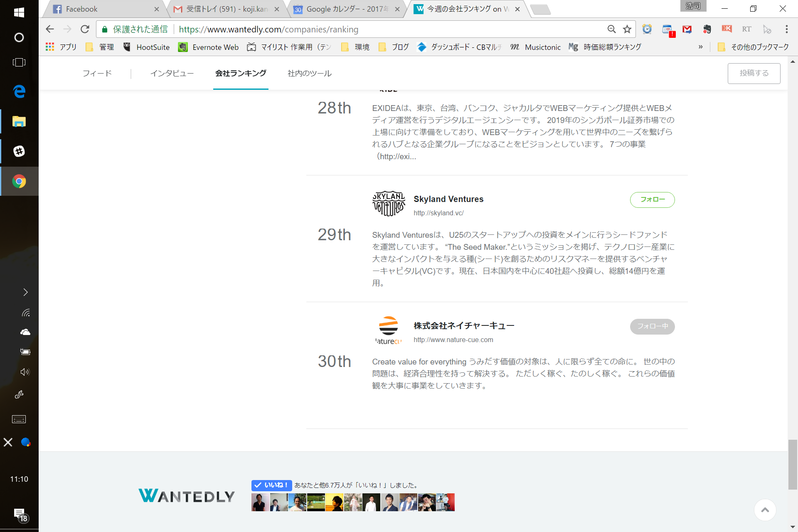
Task: Open the http://skyland.vc/ link
Action: coord(439,213)
